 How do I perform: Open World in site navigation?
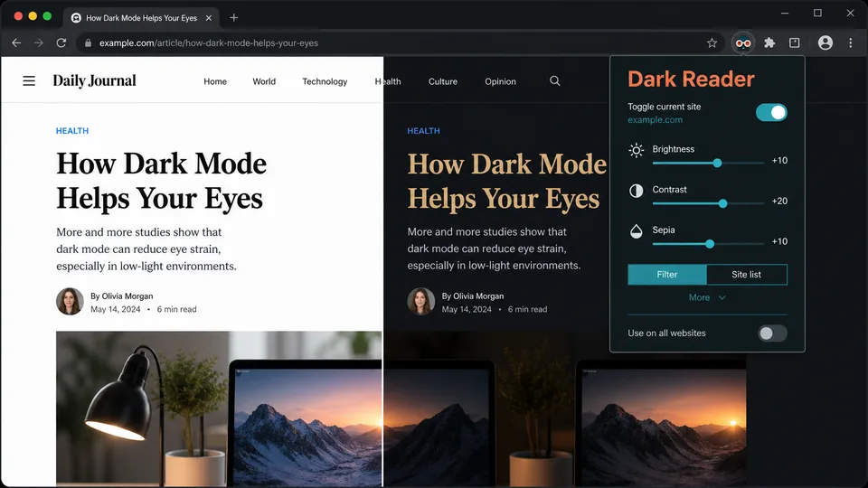click(x=264, y=81)
